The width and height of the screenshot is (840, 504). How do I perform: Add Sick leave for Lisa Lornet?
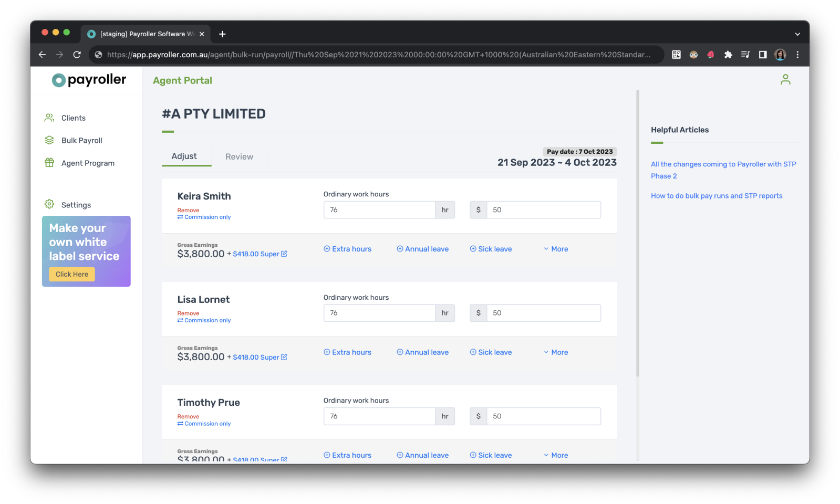[491, 353]
